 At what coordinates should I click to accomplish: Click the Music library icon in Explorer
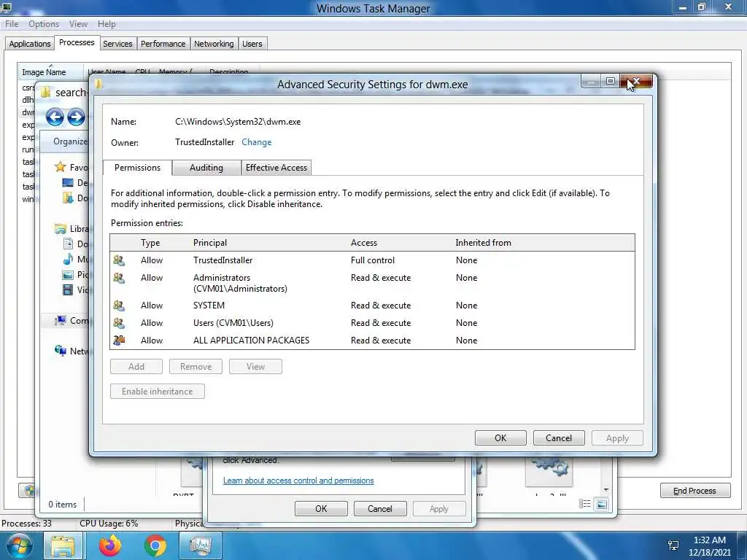[x=68, y=259]
